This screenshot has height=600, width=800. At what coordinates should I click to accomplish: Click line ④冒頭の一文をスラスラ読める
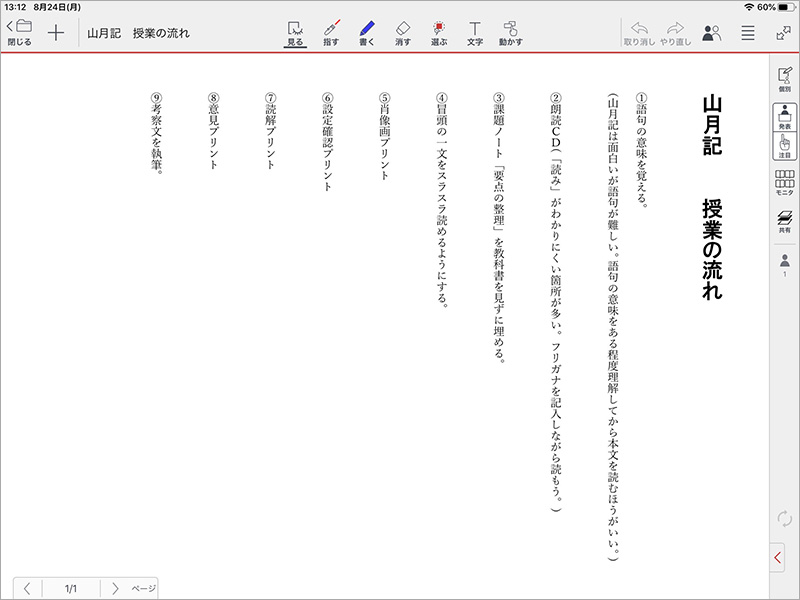[x=442, y=201]
